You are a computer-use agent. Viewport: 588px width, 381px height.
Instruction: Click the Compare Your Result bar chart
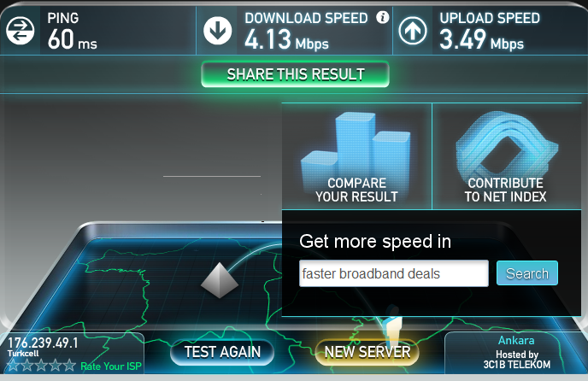click(x=356, y=150)
